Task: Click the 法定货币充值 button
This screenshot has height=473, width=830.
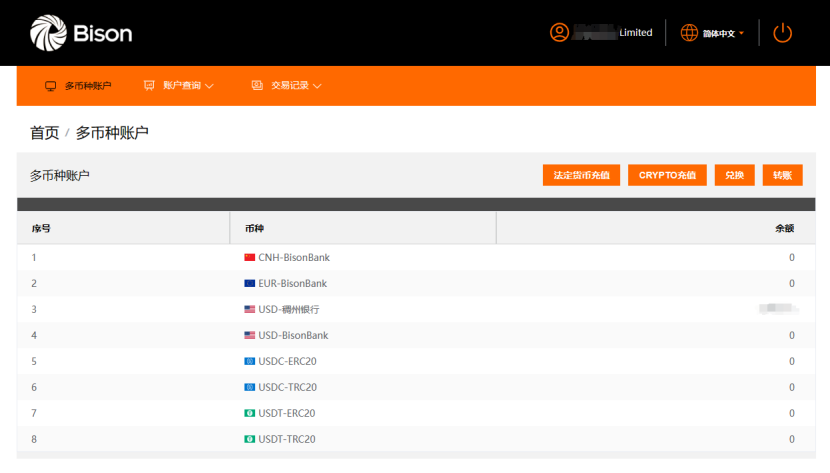Action: [582, 175]
